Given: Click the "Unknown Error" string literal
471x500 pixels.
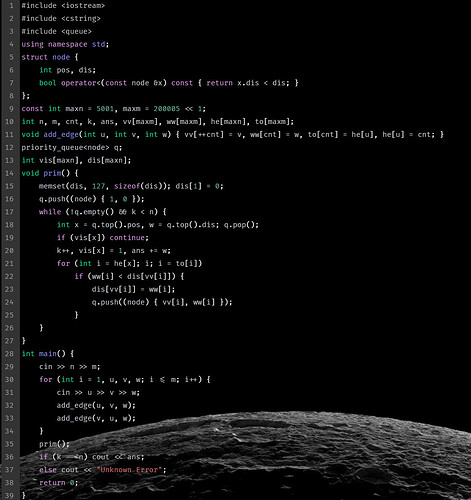Looking at the screenshot, I should pos(129,470).
